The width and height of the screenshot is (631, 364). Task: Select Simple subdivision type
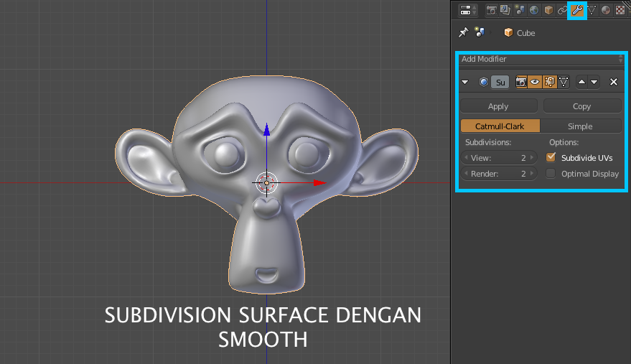click(x=580, y=126)
